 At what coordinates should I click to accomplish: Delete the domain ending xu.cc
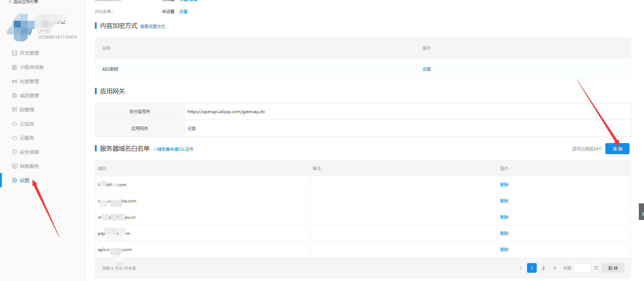(504, 217)
